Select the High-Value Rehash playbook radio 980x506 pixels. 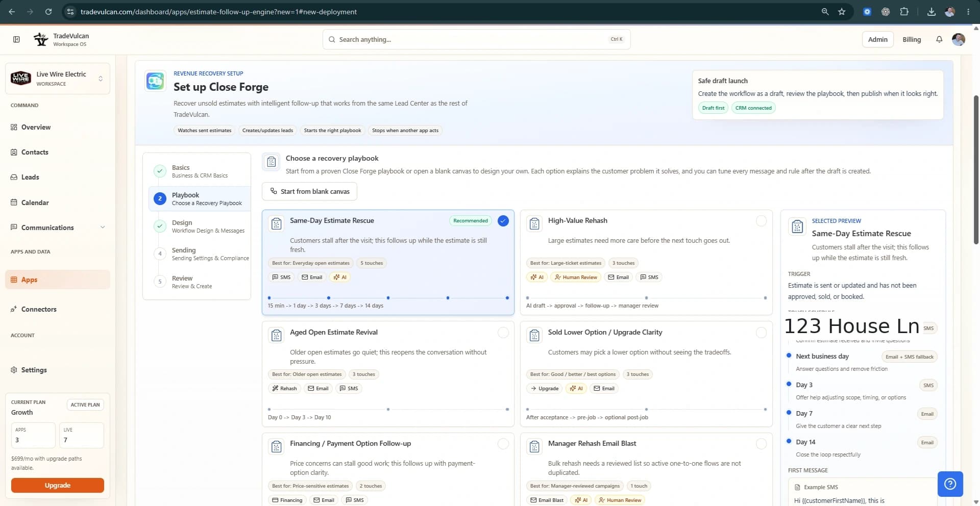[761, 221]
